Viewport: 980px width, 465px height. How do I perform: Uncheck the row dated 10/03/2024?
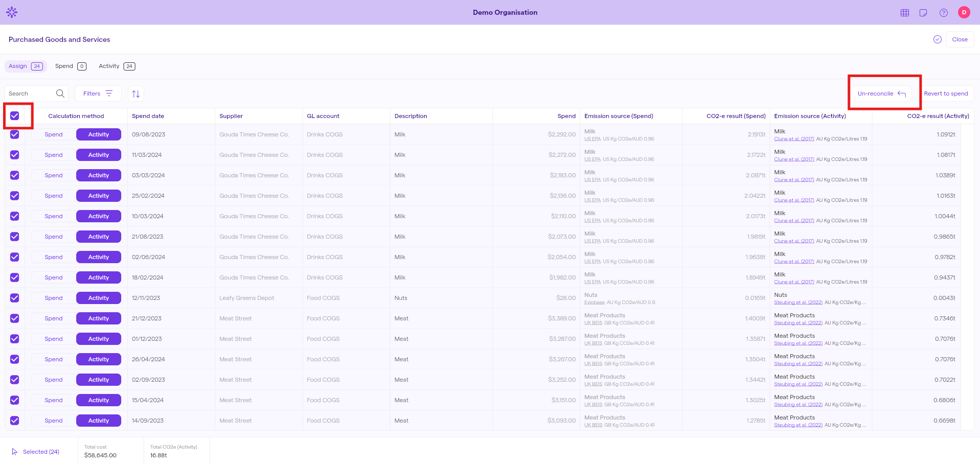[15, 216]
